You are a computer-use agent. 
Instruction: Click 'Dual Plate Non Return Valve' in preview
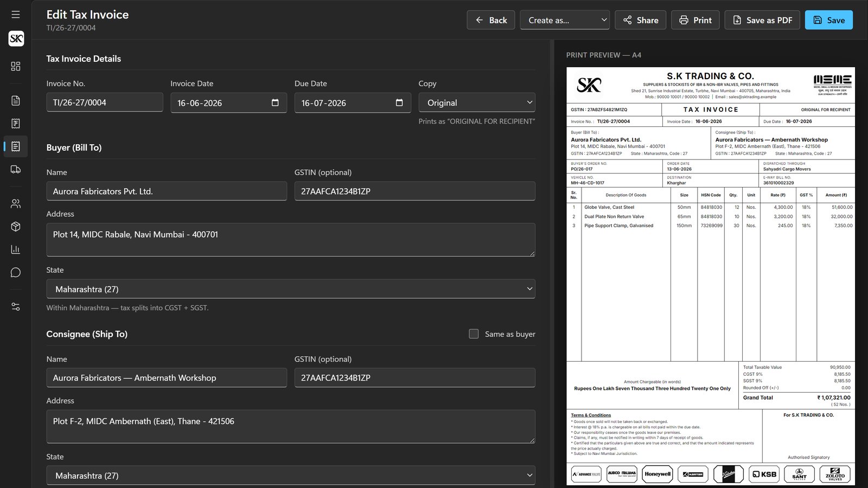pyautogui.click(x=614, y=216)
